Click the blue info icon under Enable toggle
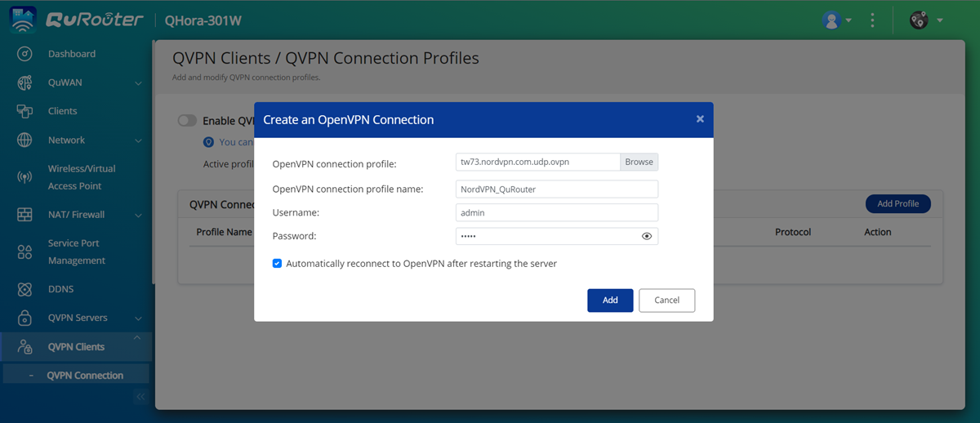The height and width of the screenshot is (423, 980). [x=208, y=142]
